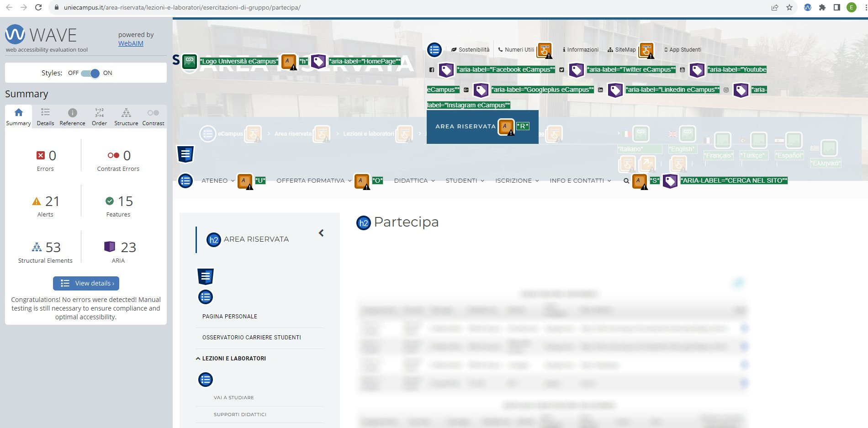Open PAGINA PERSONALE in the sidebar
Viewport: 868px width, 428px height.
(230, 317)
